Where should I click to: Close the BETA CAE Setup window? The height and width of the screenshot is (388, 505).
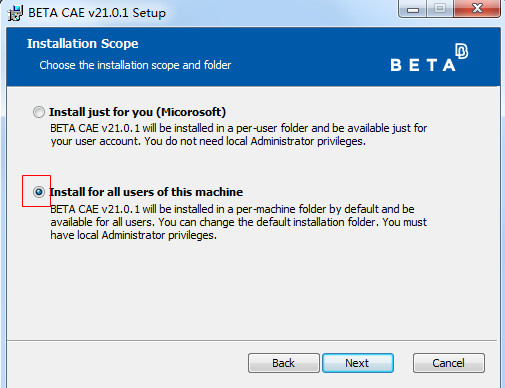click(477, 9)
